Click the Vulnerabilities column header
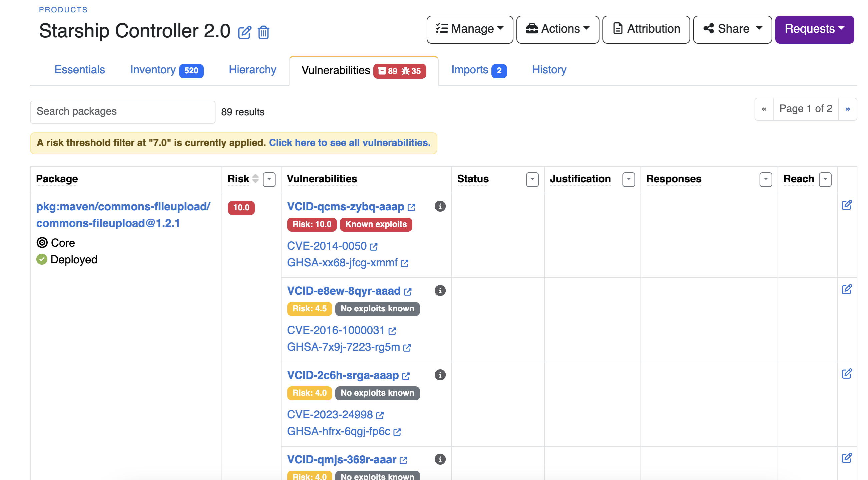Screen dimensions: 868x480 [x=322, y=179]
